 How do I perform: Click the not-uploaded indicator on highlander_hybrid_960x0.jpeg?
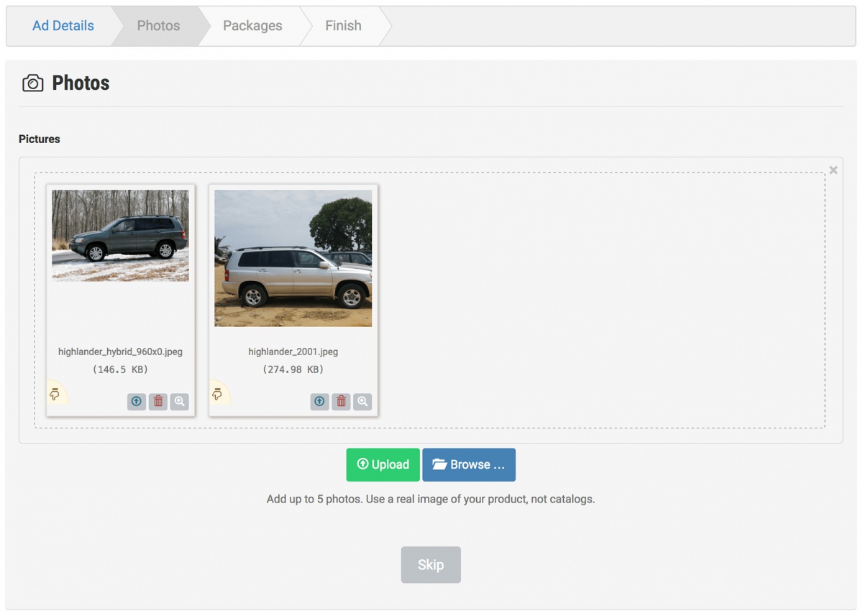pyautogui.click(x=55, y=394)
